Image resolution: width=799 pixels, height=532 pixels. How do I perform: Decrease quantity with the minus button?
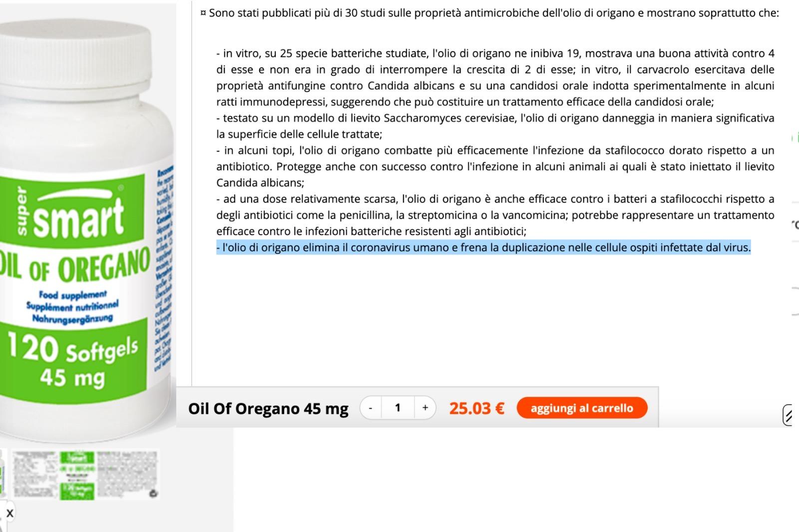(371, 408)
